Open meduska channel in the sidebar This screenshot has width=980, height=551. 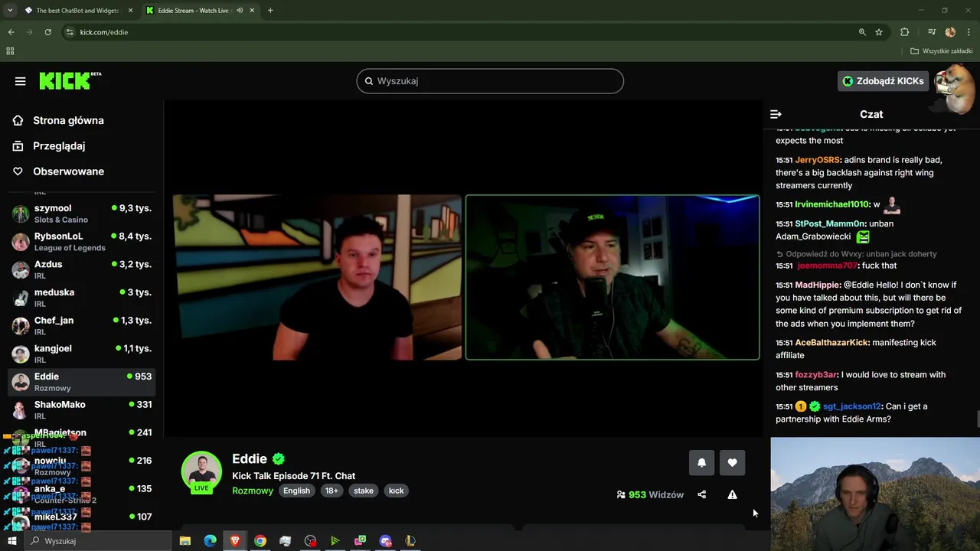click(81, 298)
